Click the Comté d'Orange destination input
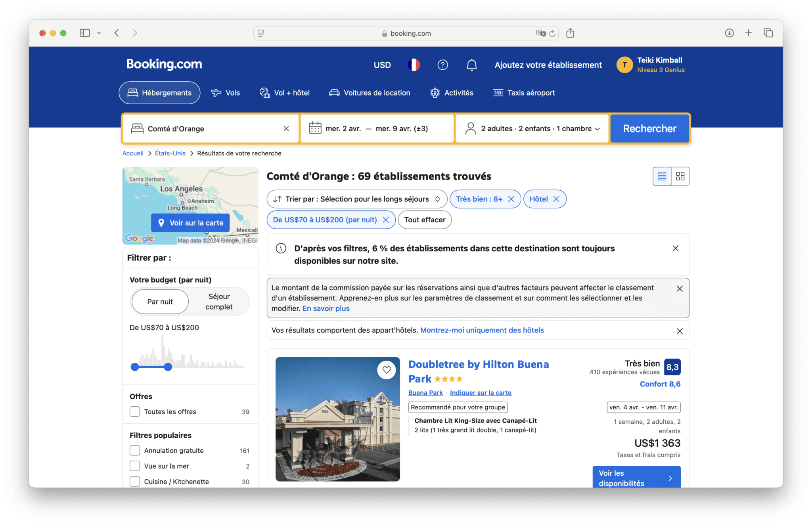812x526 pixels. coord(210,128)
